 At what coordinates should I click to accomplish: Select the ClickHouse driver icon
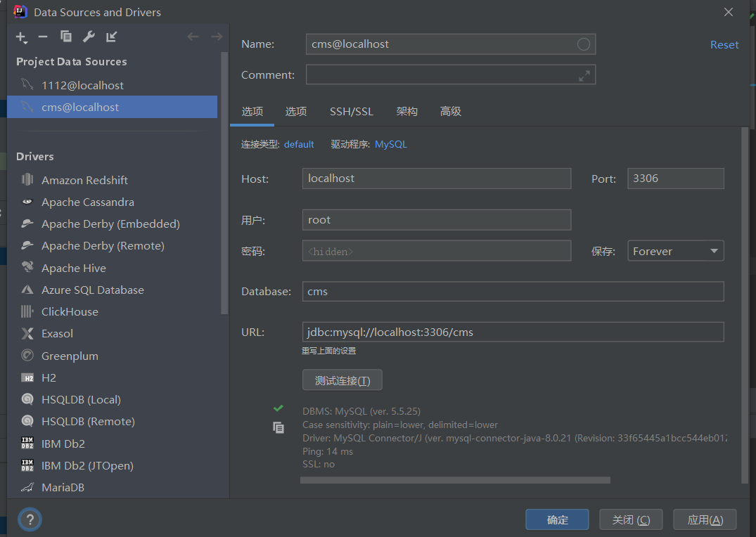[27, 311]
